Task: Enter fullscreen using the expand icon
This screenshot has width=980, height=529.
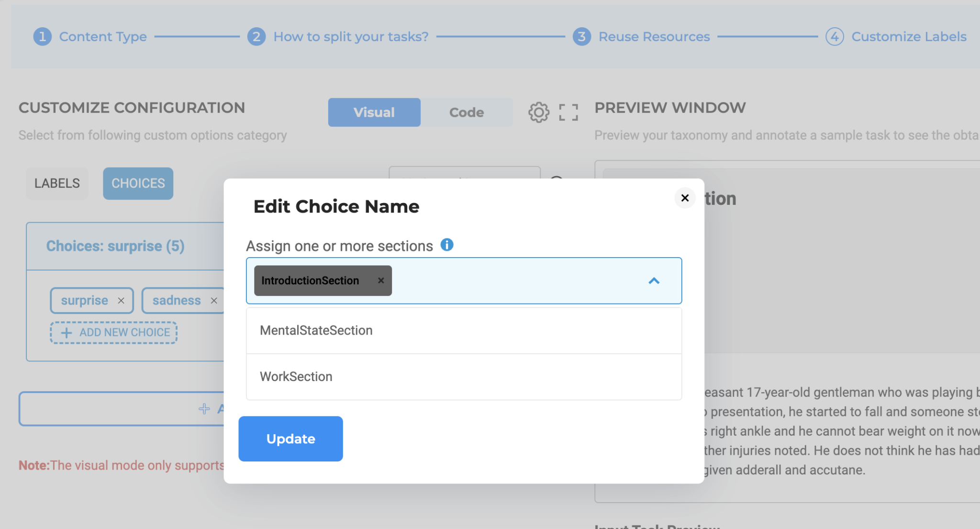Action: [568, 112]
